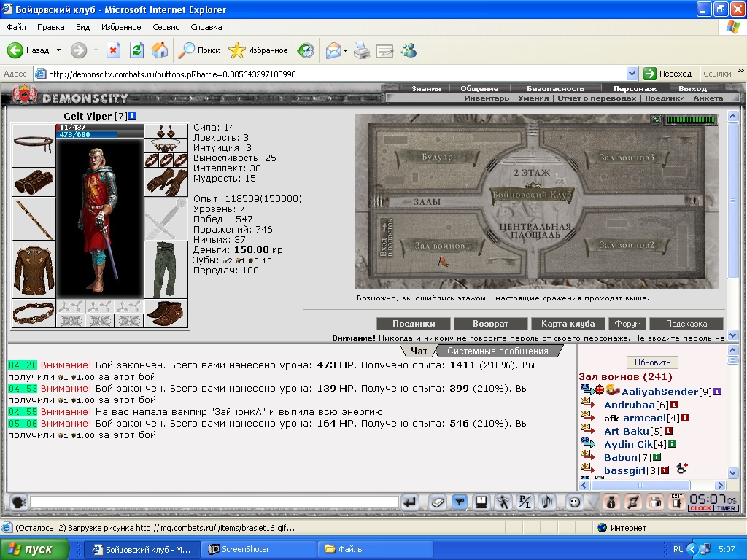Click IE Stop toolbar button

point(113,50)
